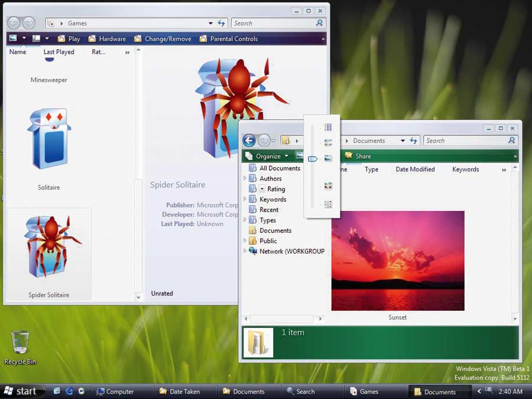Screen dimensions: 532x399
Task: Choose the bottom small icons view option
Action: coord(328,205)
